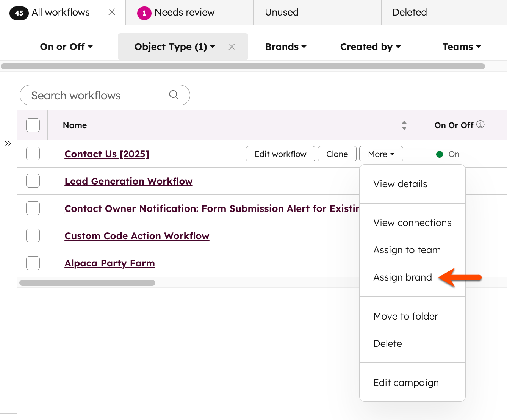The height and width of the screenshot is (420, 507).
Task: Remove the Object Type filter
Action: click(232, 47)
